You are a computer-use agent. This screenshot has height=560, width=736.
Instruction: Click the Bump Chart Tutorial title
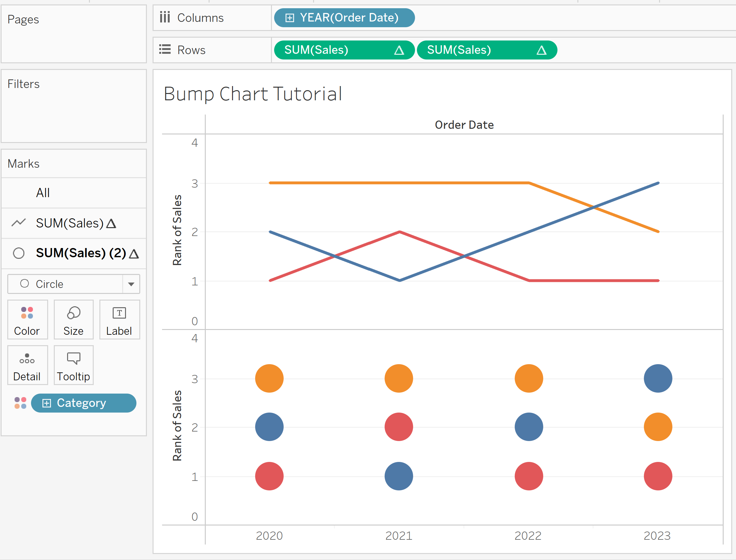tap(252, 94)
